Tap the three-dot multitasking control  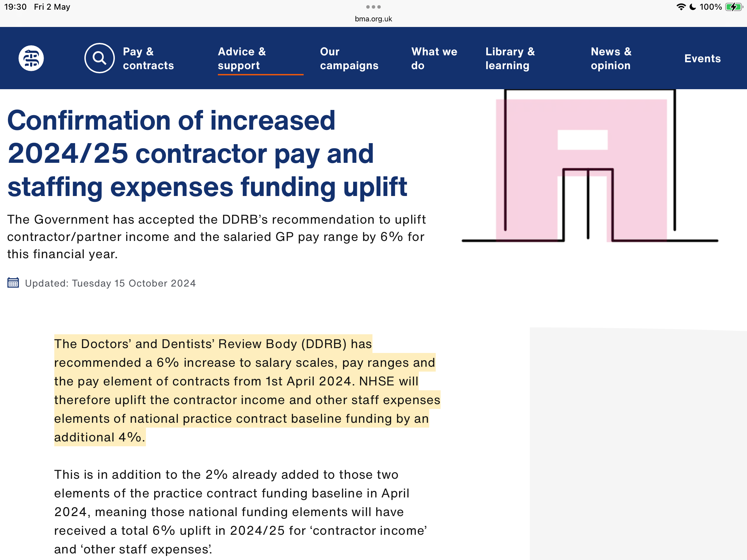[373, 7]
